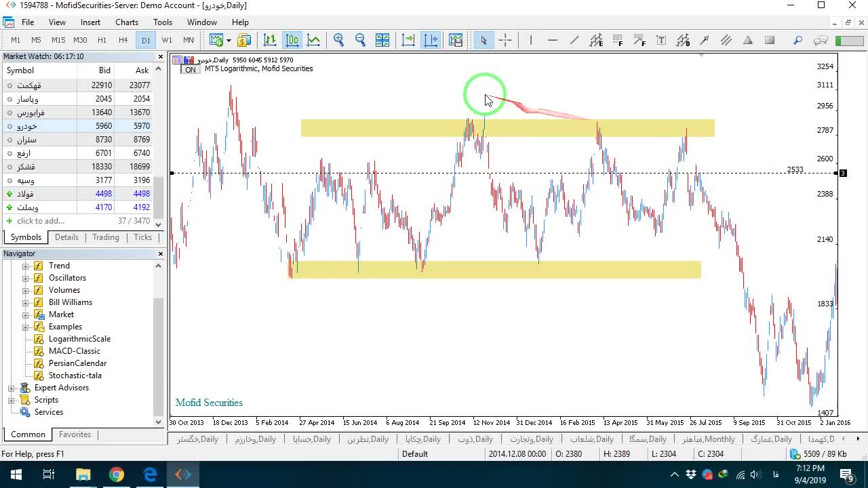Switch chart to bar chart mode
This screenshot has width=868, height=488.
pos(270,40)
